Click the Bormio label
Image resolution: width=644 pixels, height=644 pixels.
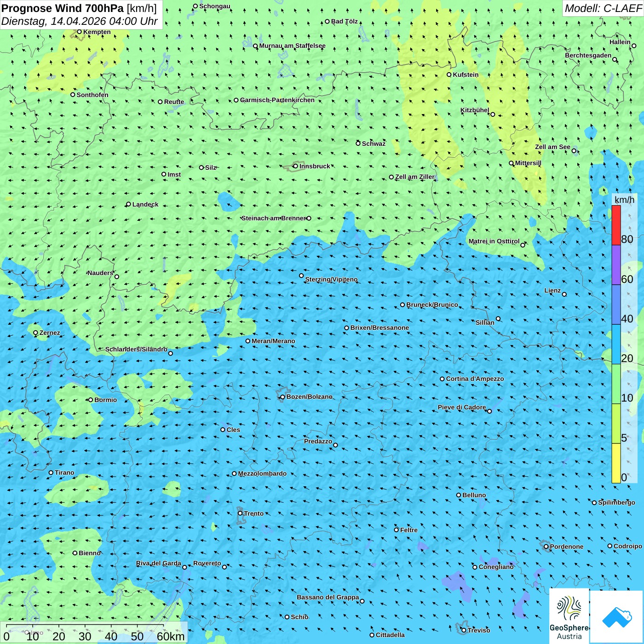pos(105,400)
